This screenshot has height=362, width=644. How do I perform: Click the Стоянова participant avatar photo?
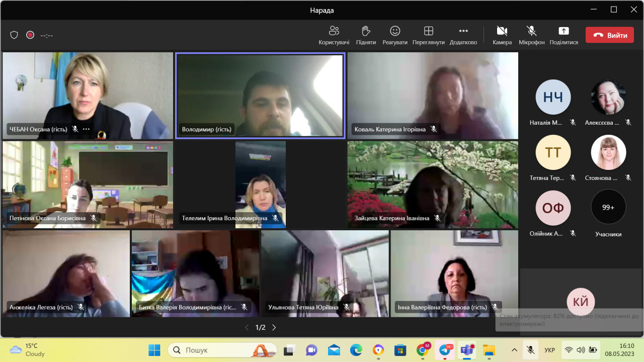pyautogui.click(x=608, y=152)
